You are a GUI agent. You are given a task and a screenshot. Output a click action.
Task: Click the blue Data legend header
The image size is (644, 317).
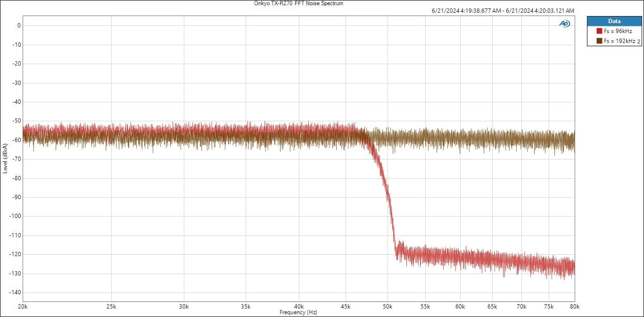click(x=614, y=21)
